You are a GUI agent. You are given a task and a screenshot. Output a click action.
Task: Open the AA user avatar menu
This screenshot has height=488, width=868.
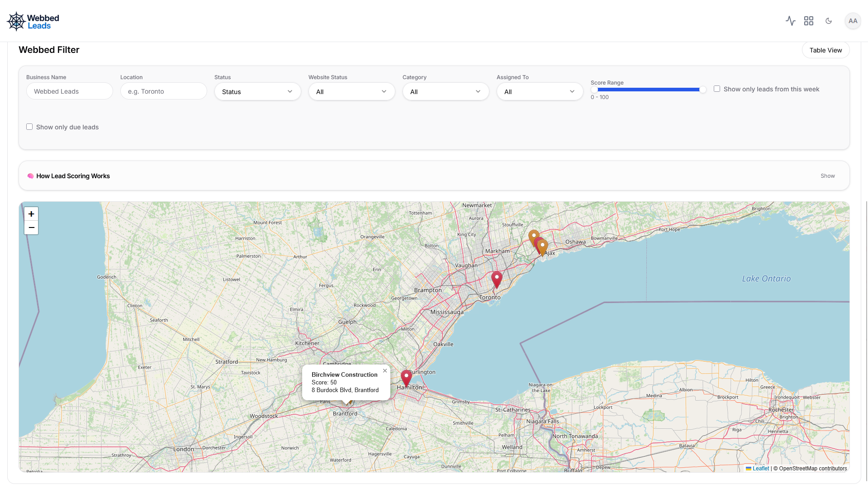click(853, 21)
